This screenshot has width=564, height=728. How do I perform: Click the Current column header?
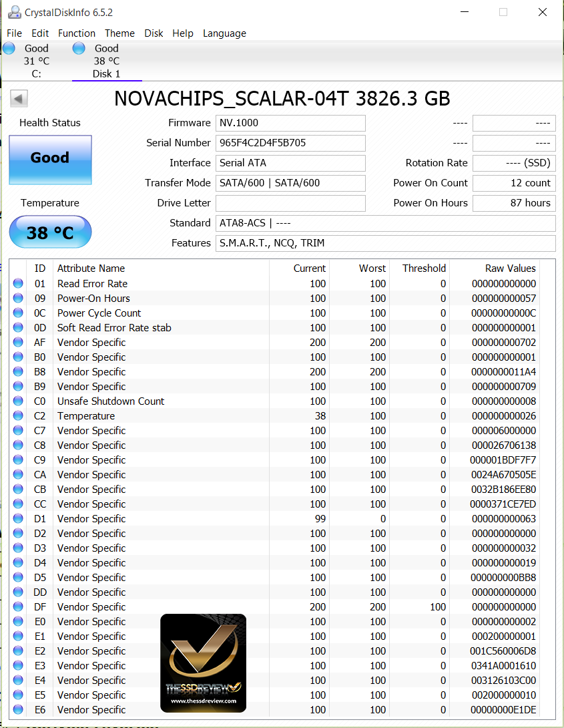[309, 268]
